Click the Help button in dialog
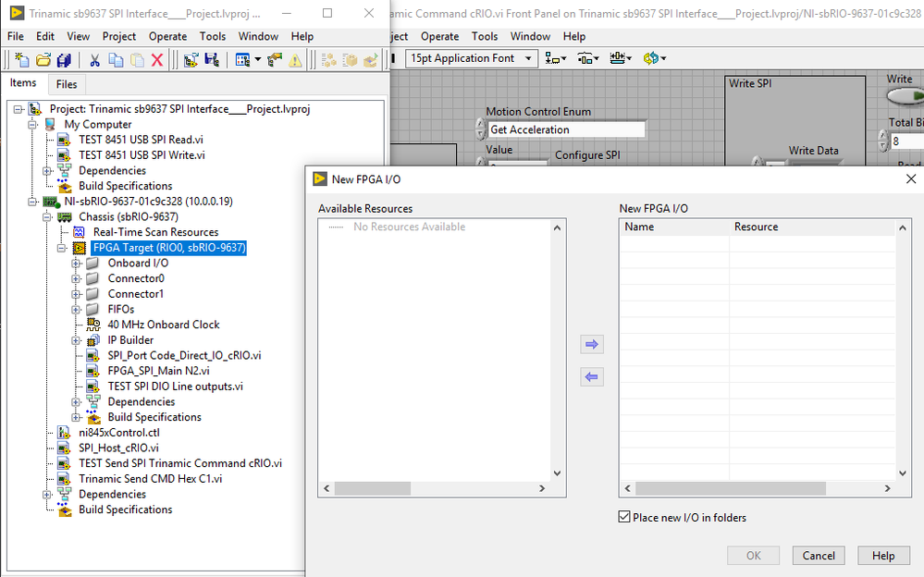 coord(883,555)
